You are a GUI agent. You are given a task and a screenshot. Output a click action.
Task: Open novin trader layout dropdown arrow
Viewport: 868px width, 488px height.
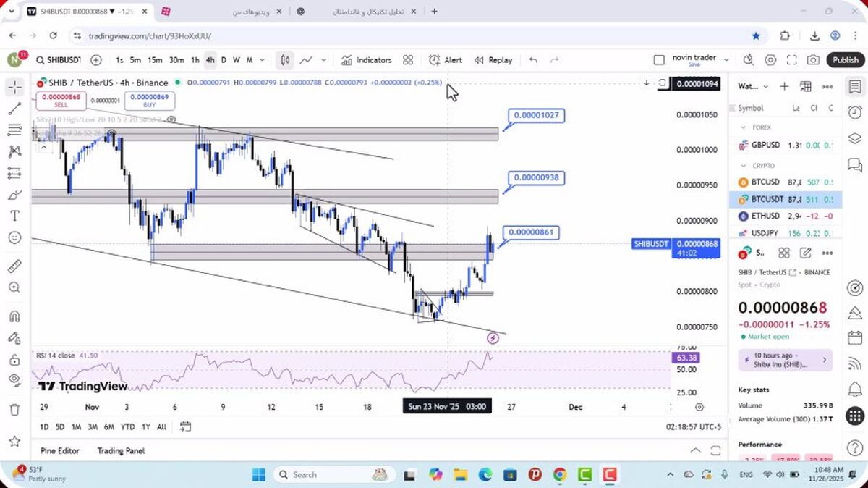point(726,60)
